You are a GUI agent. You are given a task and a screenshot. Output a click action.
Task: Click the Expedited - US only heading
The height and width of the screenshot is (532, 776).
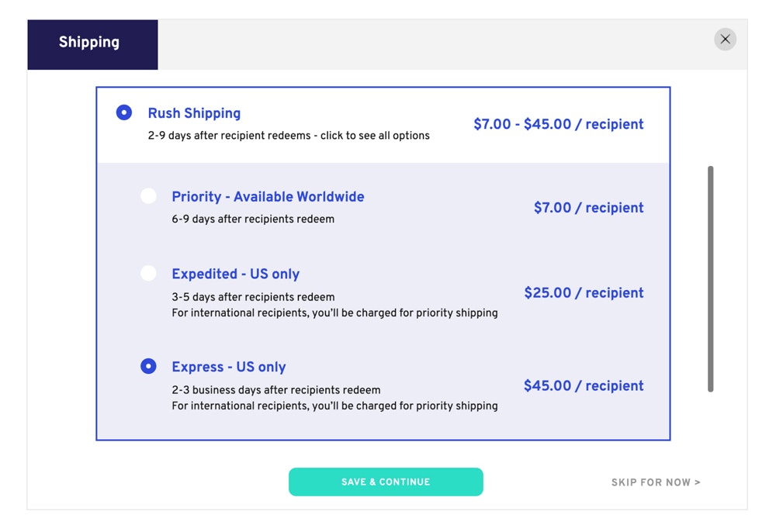[x=235, y=274]
